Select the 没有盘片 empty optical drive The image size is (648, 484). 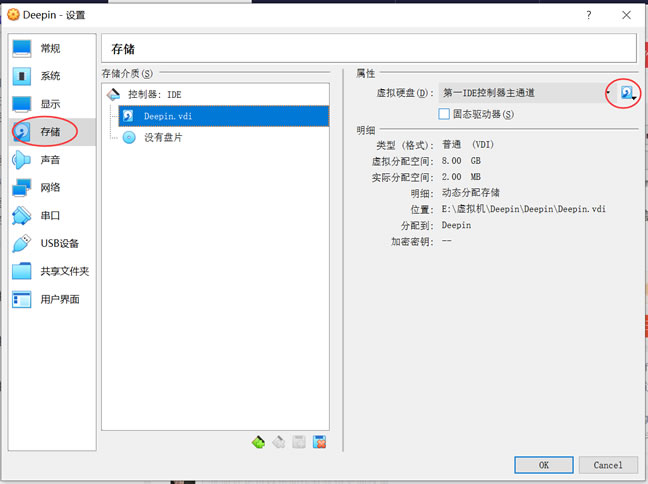[x=224, y=137]
